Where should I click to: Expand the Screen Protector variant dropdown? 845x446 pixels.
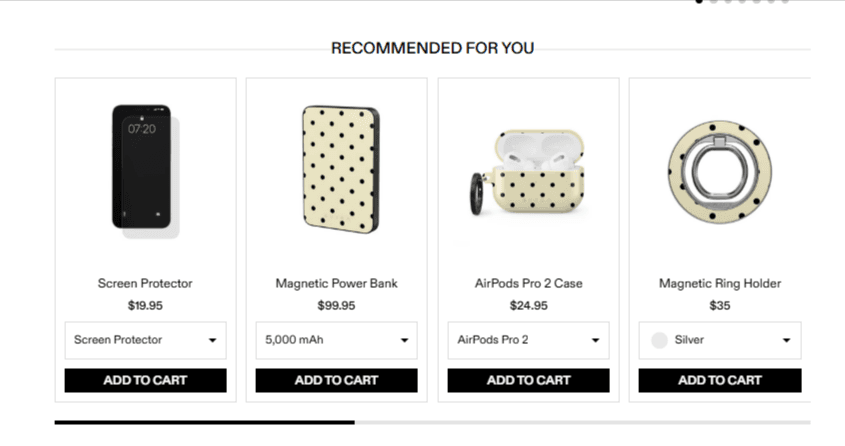(x=145, y=340)
